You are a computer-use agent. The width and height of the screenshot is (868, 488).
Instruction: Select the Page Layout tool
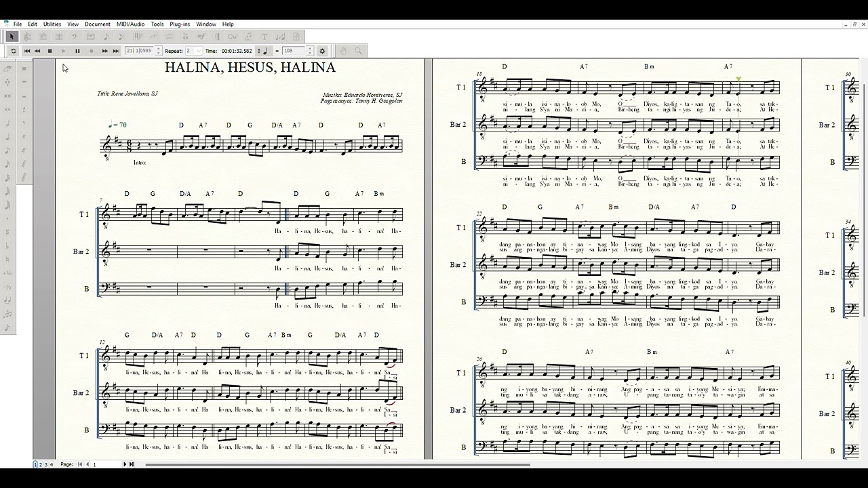[296, 37]
